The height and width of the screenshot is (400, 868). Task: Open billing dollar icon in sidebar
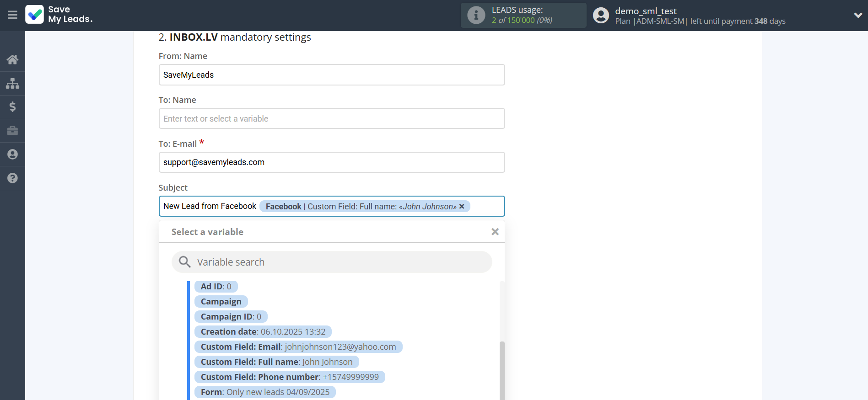[12, 107]
